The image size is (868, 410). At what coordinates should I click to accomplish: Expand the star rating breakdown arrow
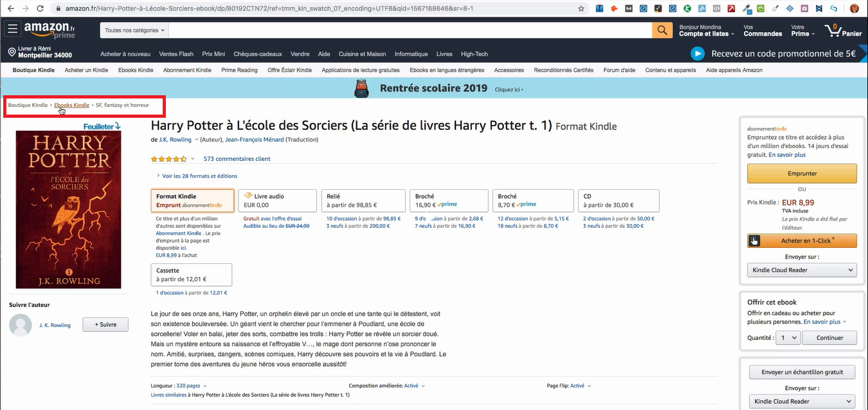(x=193, y=158)
